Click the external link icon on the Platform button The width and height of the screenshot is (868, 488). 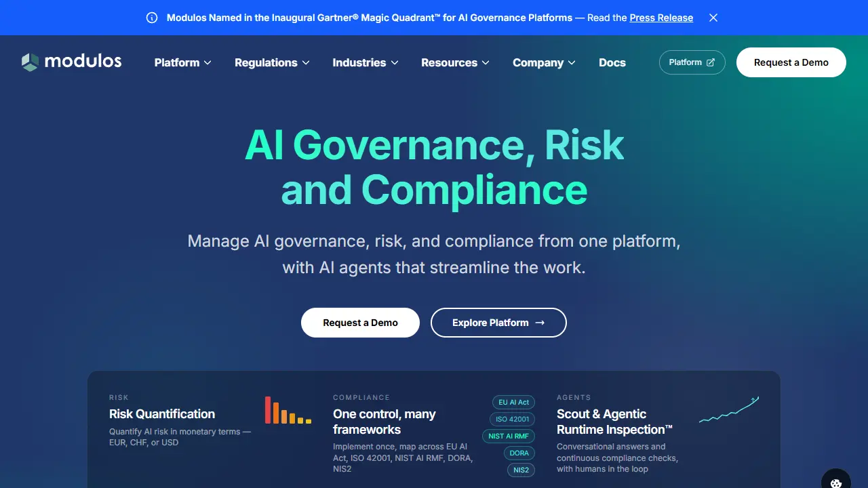pos(711,62)
